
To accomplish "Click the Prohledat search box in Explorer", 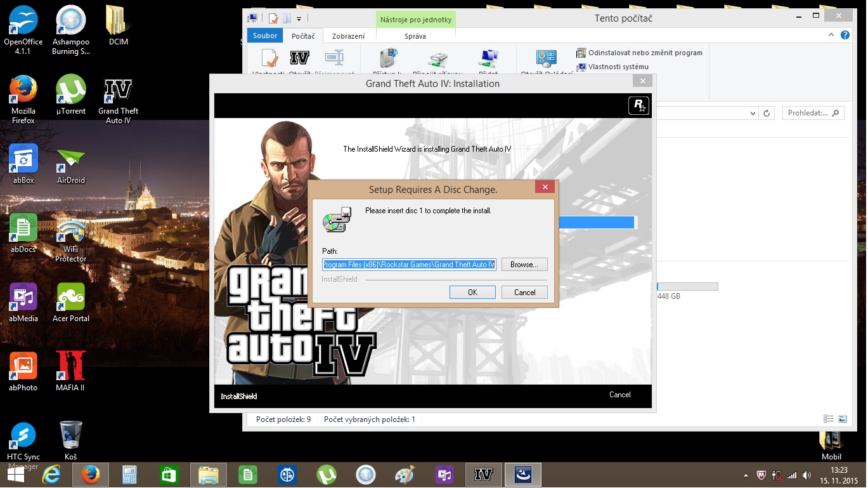I will [x=813, y=113].
